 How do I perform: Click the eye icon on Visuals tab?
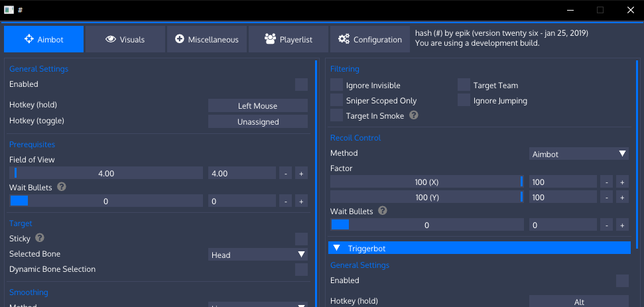(x=111, y=39)
